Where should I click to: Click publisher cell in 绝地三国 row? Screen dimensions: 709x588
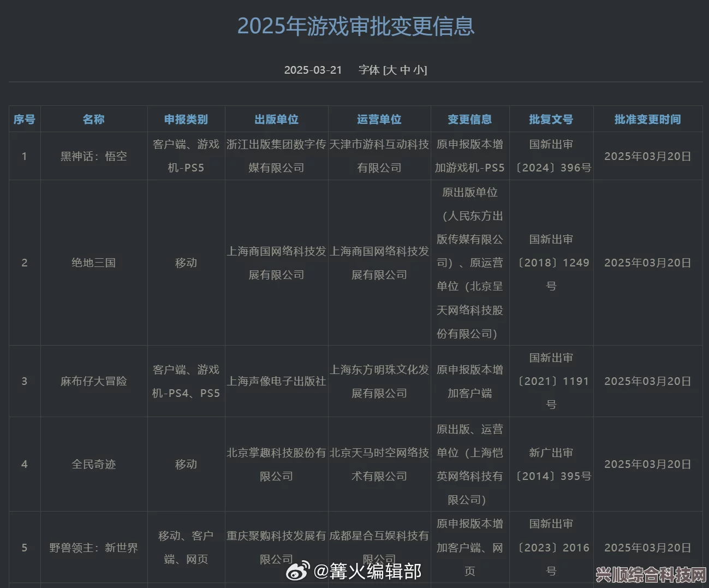pos(276,263)
